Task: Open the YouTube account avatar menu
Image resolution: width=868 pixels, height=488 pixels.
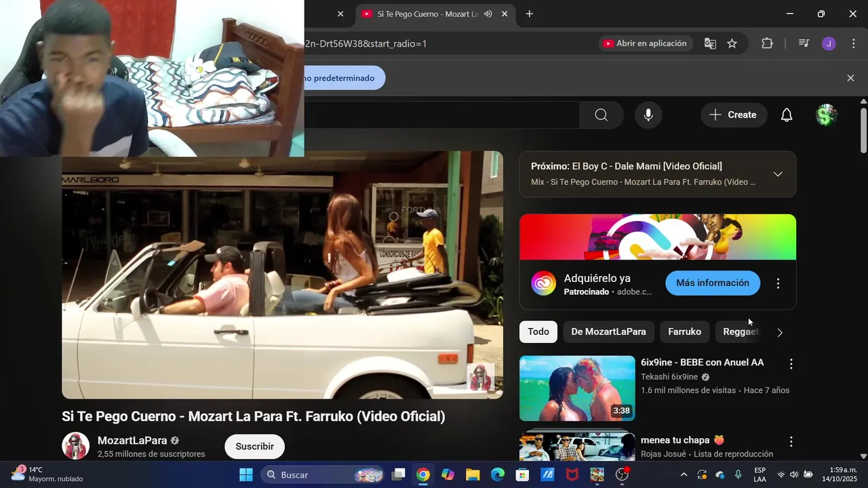Action: (825, 115)
